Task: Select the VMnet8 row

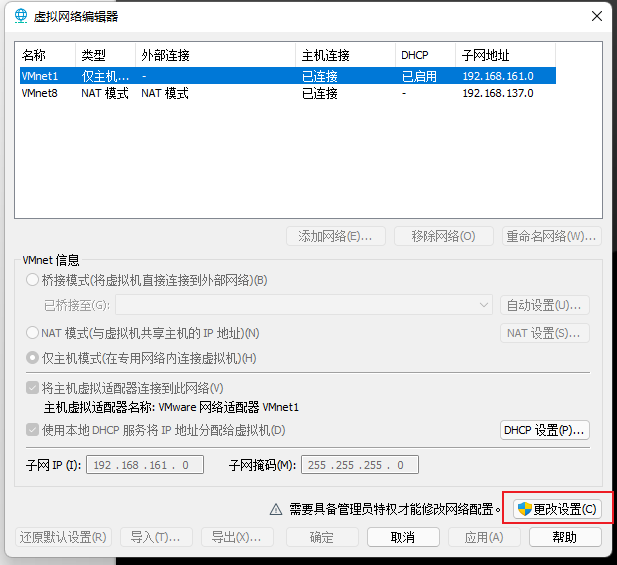Action: (288, 93)
